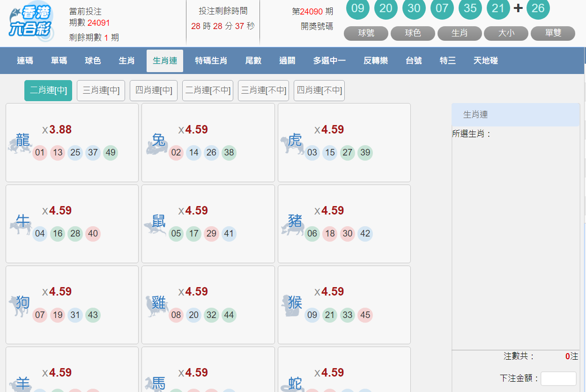Show draw results by 單雙
The width and height of the screenshot is (586, 392).
[553, 33]
